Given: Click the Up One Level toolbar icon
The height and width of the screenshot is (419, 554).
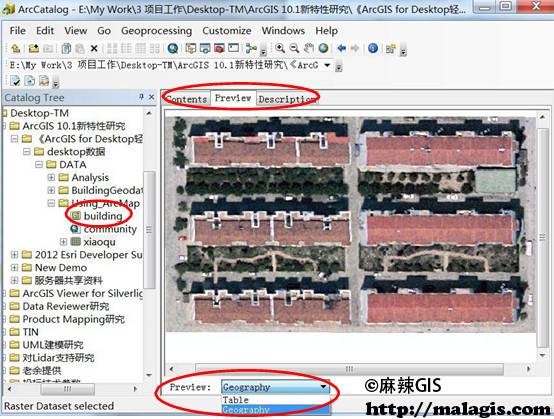Looking at the screenshot, I should tap(15, 48).
